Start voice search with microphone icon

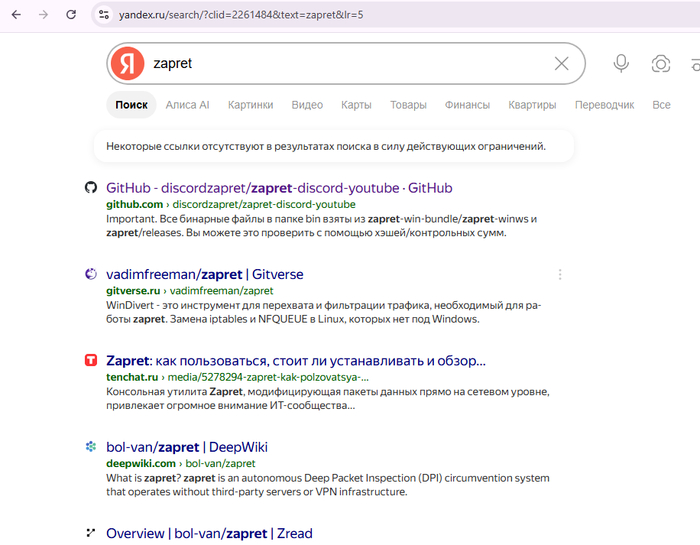pyautogui.click(x=621, y=63)
